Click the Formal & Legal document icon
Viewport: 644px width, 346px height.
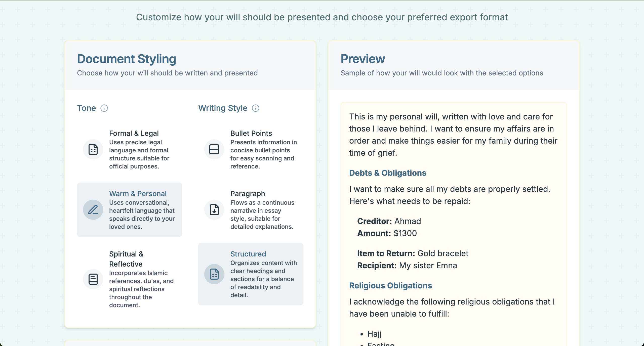(93, 149)
